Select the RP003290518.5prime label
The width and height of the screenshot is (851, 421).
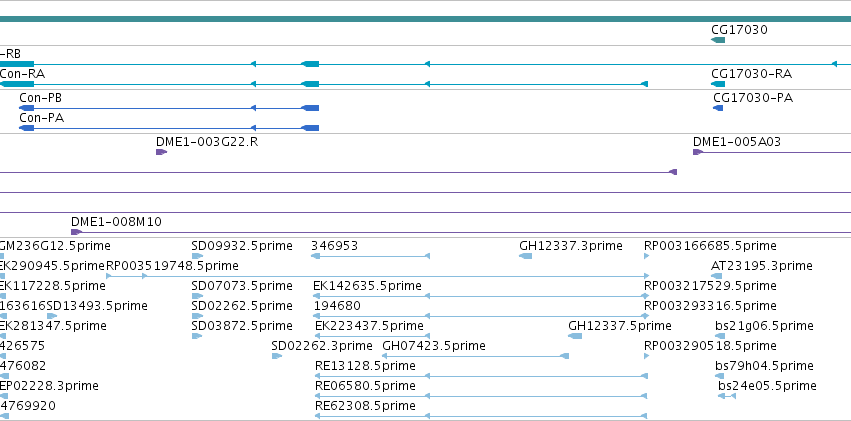tap(710, 346)
